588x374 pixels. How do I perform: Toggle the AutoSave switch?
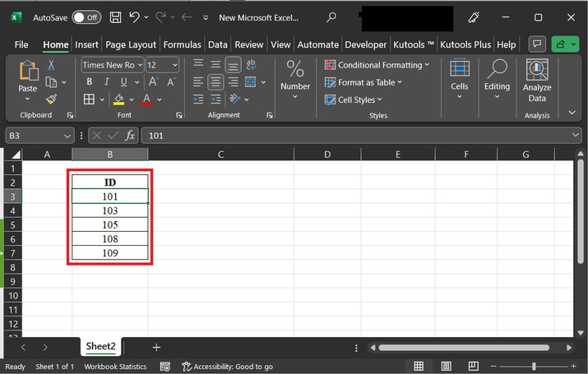86,17
